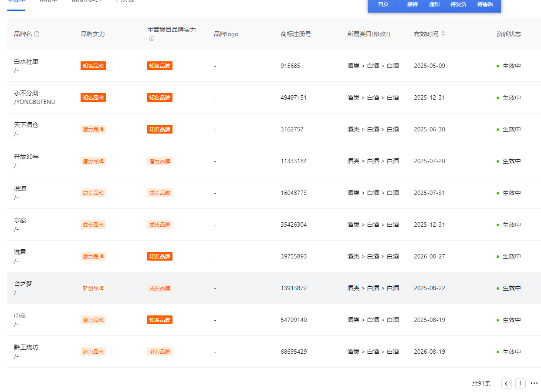Viewport: 541px width, 392px height.
Task: Go to the previous page
Action: coord(507,383)
